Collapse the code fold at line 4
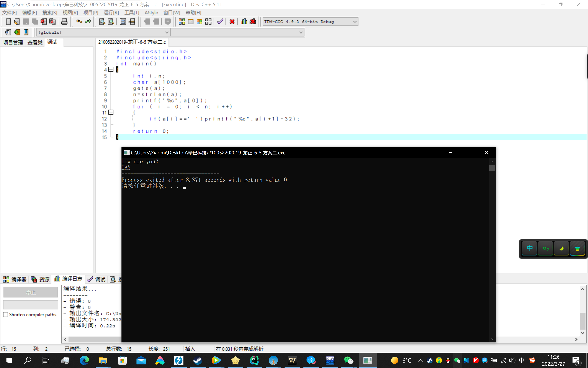Screen dimensions: 588x368 click(x=111, y=69)
